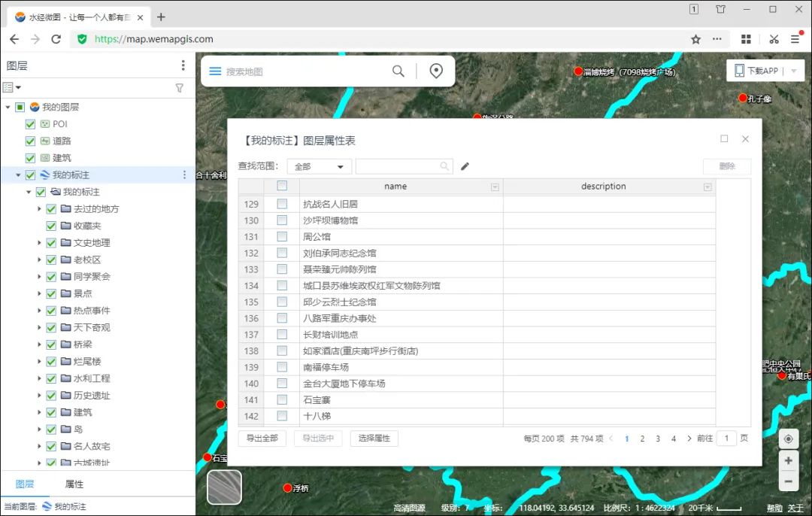
Task: Open the map search magnifier icon
Action: pos(398,70)
